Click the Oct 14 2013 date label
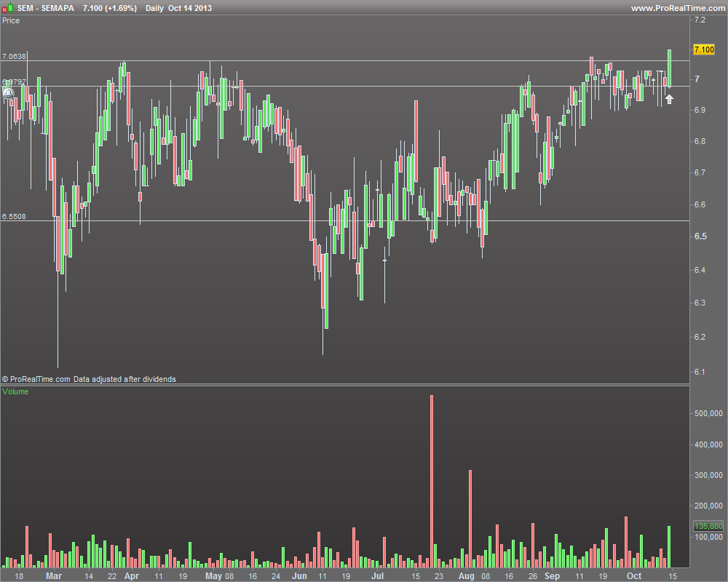This screenshot has height=582, width=728. tap(190, 8)
